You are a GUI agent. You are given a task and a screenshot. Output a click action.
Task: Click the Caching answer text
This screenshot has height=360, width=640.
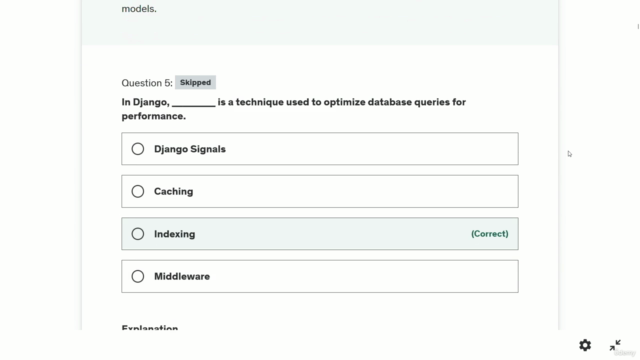[x=173, y=191]
